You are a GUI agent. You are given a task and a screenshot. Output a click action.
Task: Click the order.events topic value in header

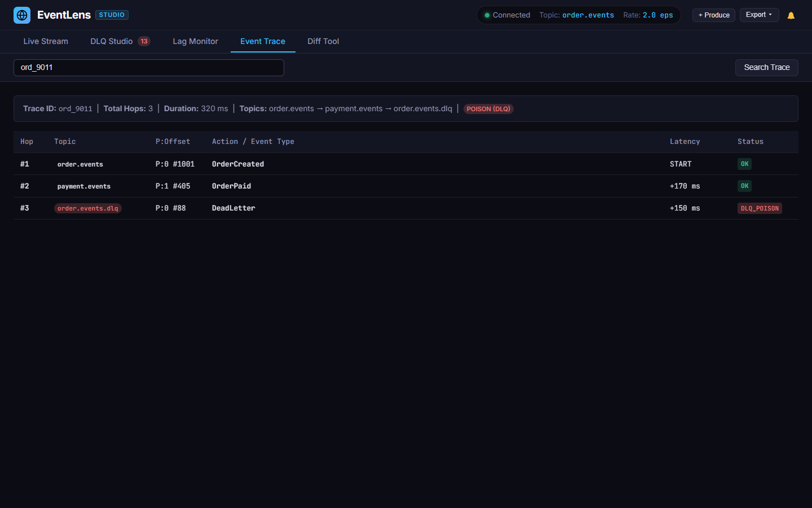pyautogui.click(x=588, y=15)
